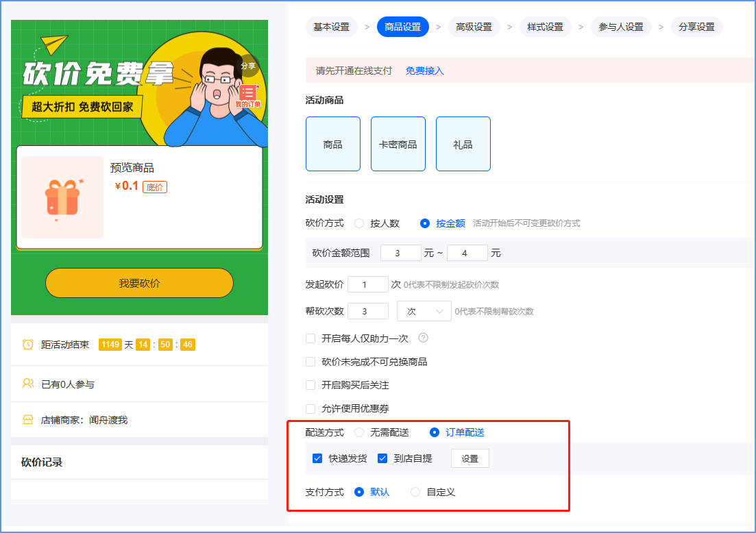Open 我的订单 order list icon

[248, 97]
